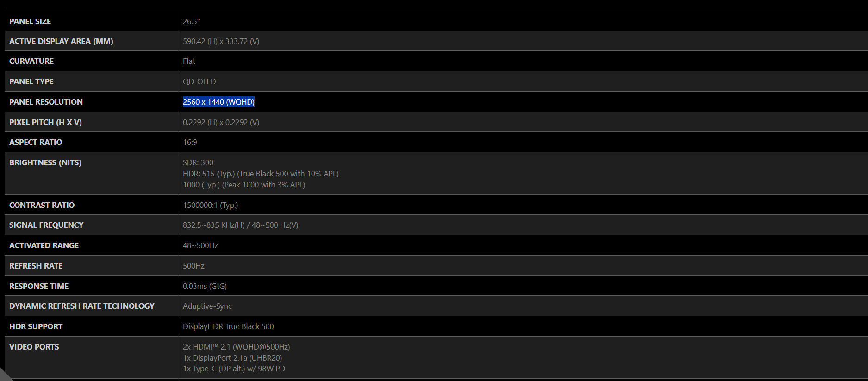Click the 0.03ms (GtG) response time value
Screen dimensions: 868x381
pos(205,286)
